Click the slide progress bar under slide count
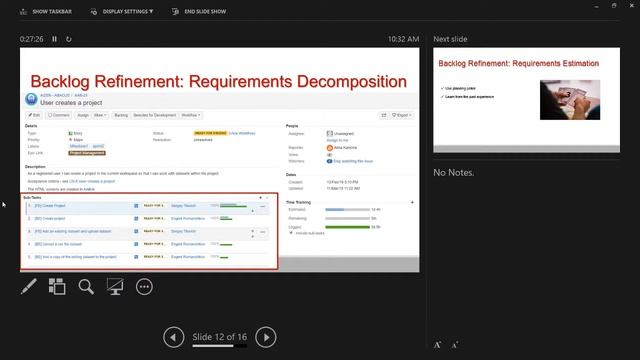Screen dimensions: 640x360 tap(220, 346)
